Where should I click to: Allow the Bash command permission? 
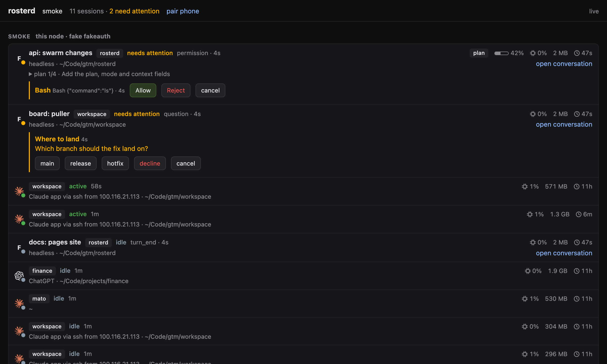tap(143, 90)
